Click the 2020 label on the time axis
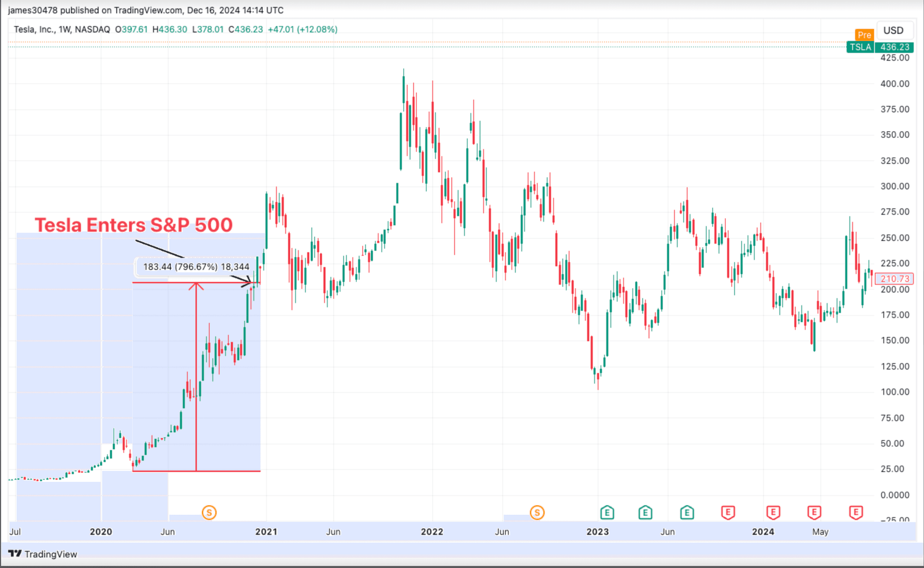The image size is (924, 568). click(x=101, y=532)
